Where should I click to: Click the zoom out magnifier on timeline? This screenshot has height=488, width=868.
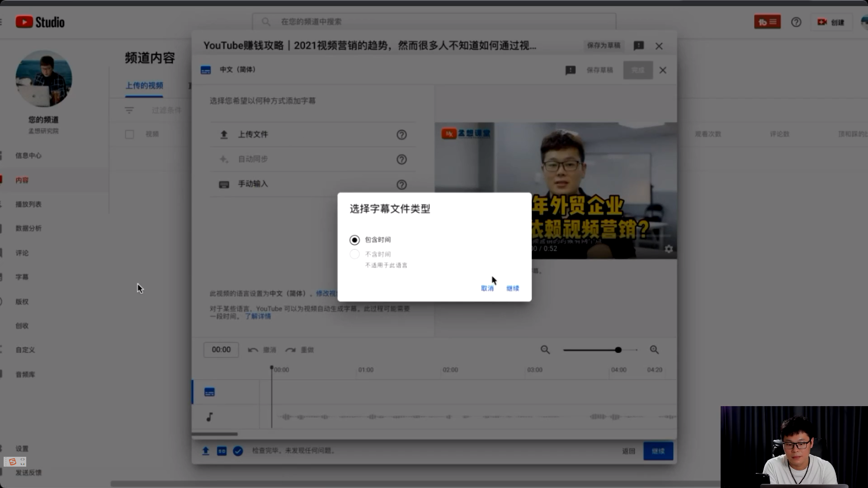(x=545, y=350)
